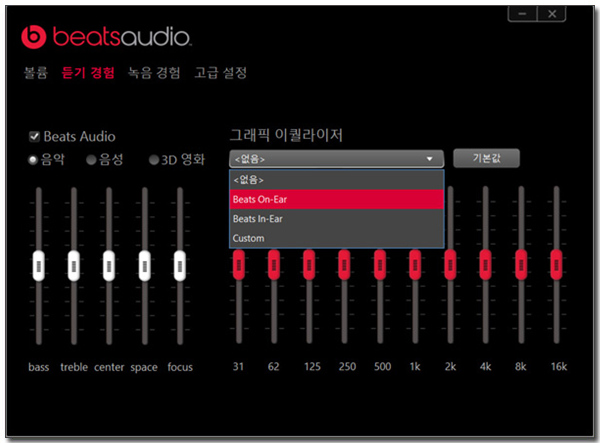Click the treble slider handle

pyautogui.click(x=74, y=266)
